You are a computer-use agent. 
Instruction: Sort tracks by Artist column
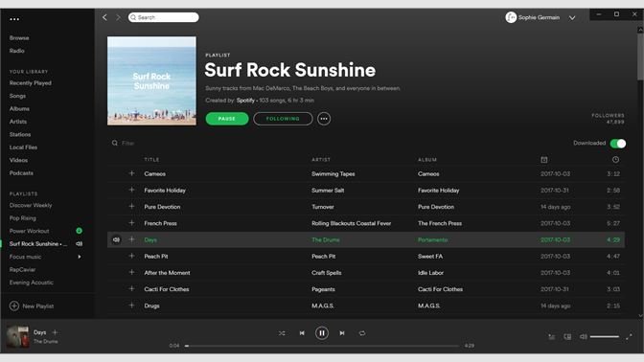[321, 160]
